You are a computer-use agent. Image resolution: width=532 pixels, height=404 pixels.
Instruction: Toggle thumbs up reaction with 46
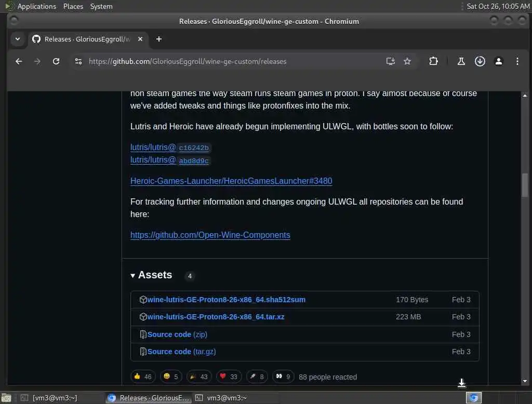pyautogui.click(x=143, y=377)
